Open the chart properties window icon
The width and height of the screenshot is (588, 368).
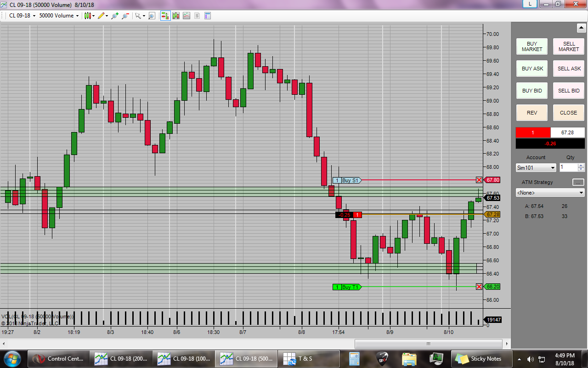pos(207,16)
